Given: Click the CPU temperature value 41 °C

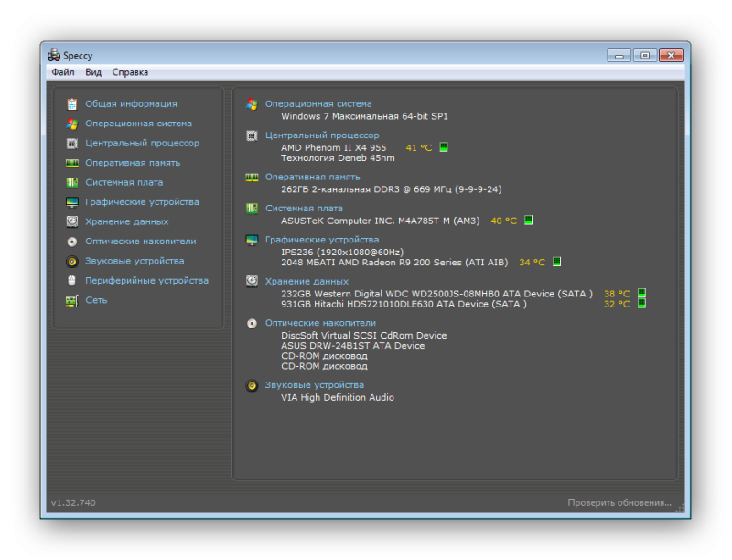Looking at the screenshot, I should pos(419,147).
